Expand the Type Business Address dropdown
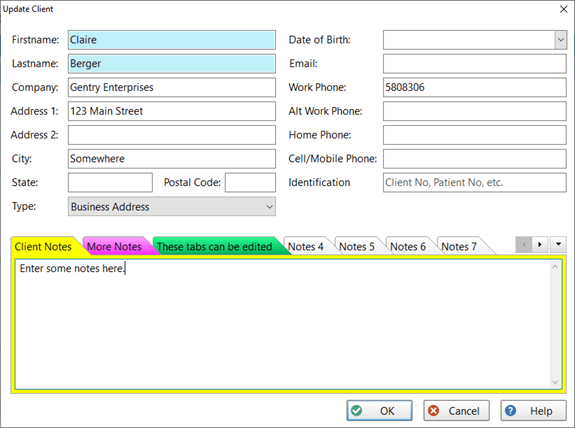This screenshot has height=428, width=575. tap(270, 206)
